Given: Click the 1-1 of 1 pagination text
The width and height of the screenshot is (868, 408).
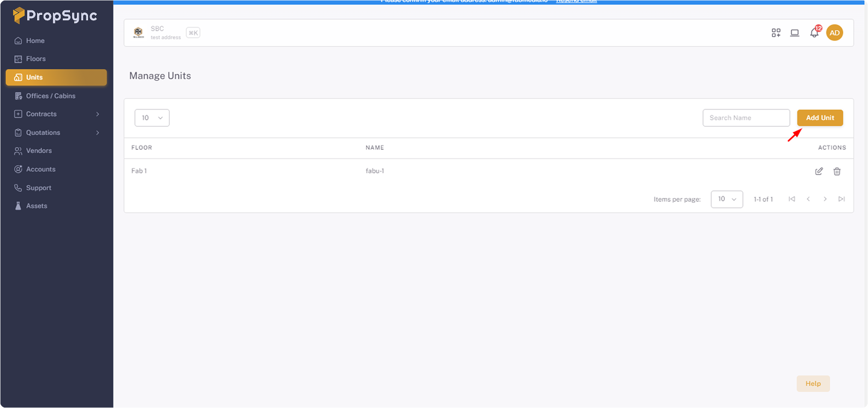Looking at the screenshot, I should pyautogui.click(x=763, y=199).
